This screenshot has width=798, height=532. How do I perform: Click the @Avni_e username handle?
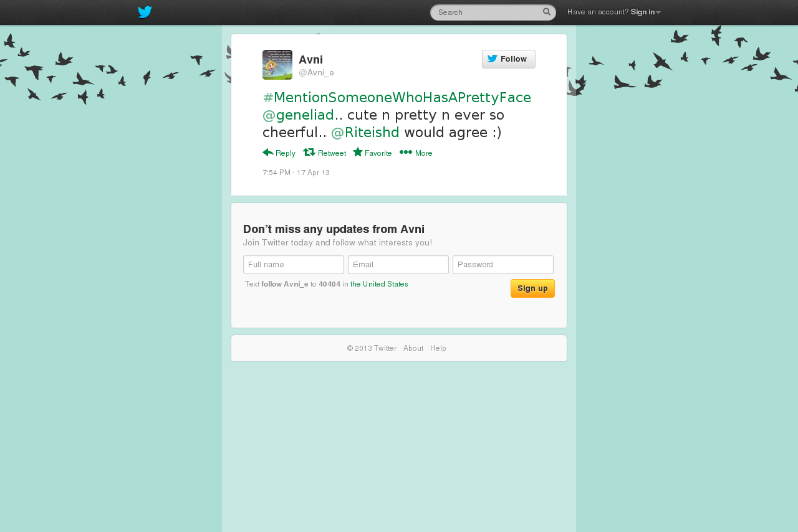(317, 73)
